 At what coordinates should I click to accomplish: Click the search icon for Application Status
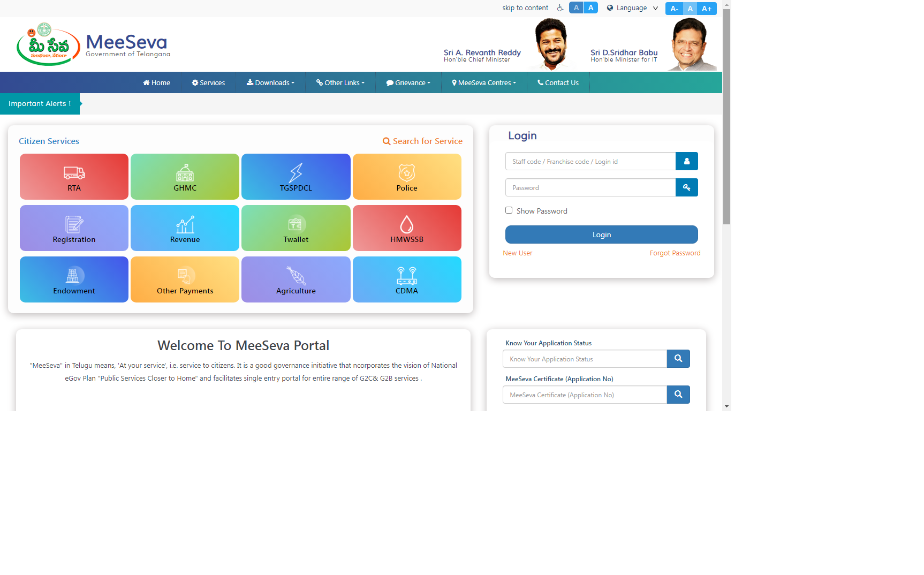coord(678,359)
